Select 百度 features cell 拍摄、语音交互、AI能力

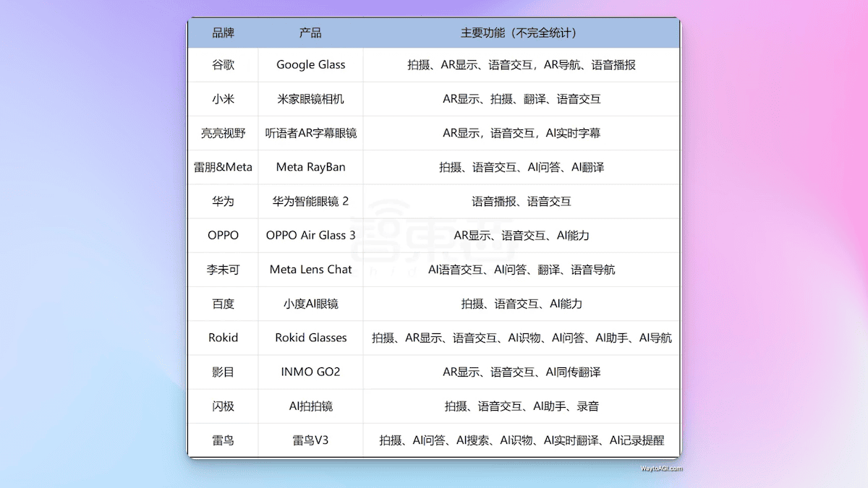[x=522, y=304]
